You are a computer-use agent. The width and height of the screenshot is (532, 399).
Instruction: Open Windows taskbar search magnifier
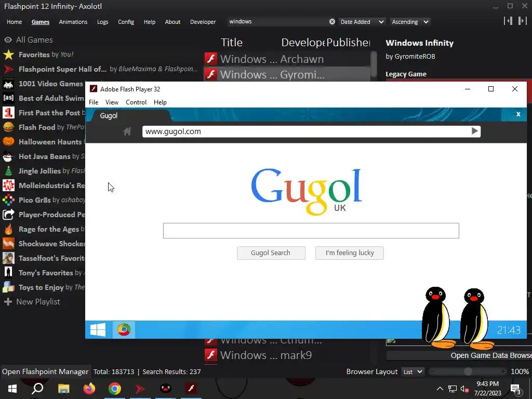[x=37, y=389]
